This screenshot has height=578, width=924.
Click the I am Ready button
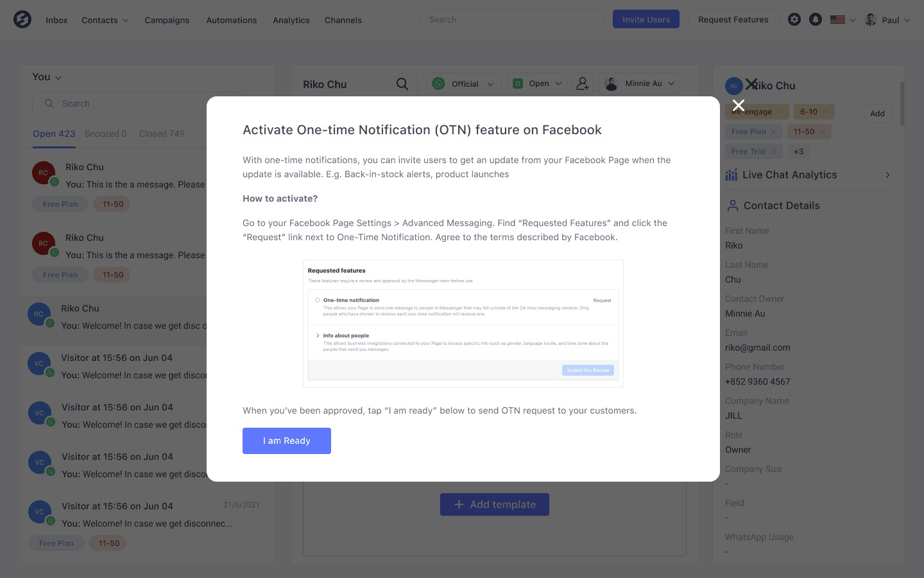tap(287, 441)
